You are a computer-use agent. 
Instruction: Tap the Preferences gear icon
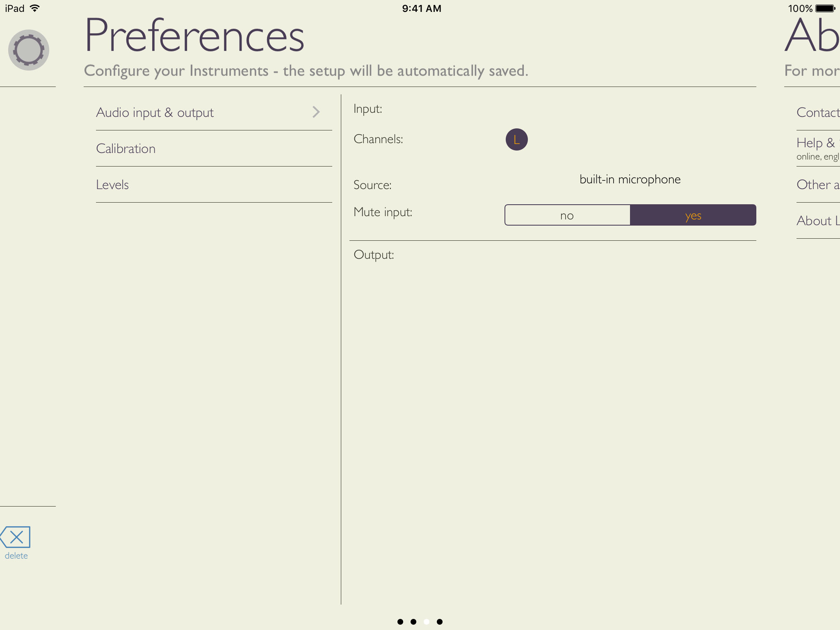click(x=29, y=50)
